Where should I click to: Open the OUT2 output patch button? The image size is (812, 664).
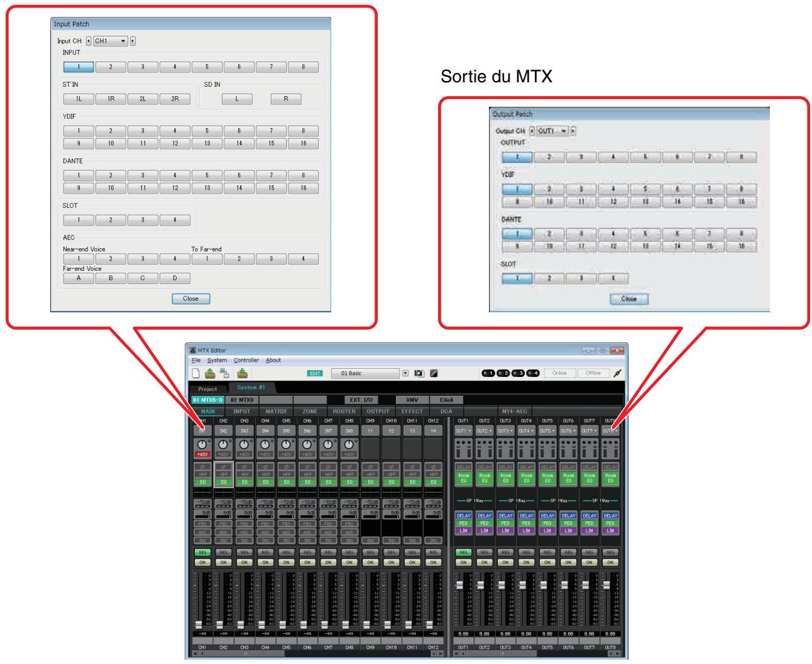485,430
